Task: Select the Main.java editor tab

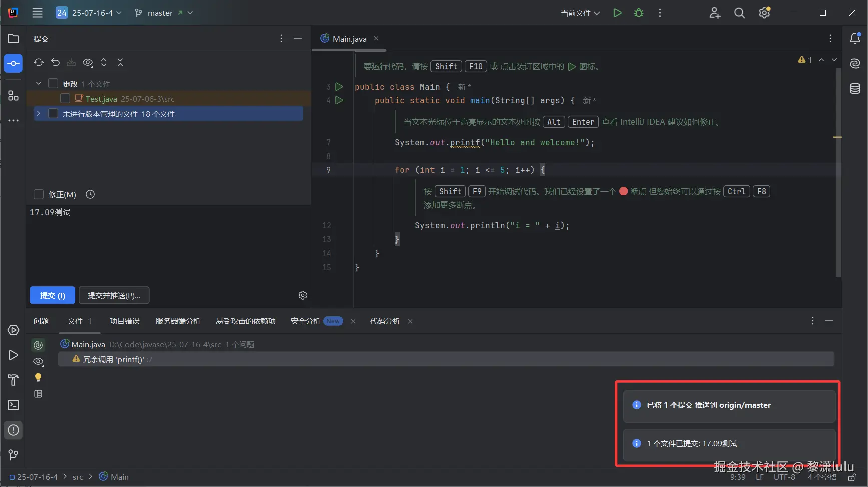Action: click(349, 39)
